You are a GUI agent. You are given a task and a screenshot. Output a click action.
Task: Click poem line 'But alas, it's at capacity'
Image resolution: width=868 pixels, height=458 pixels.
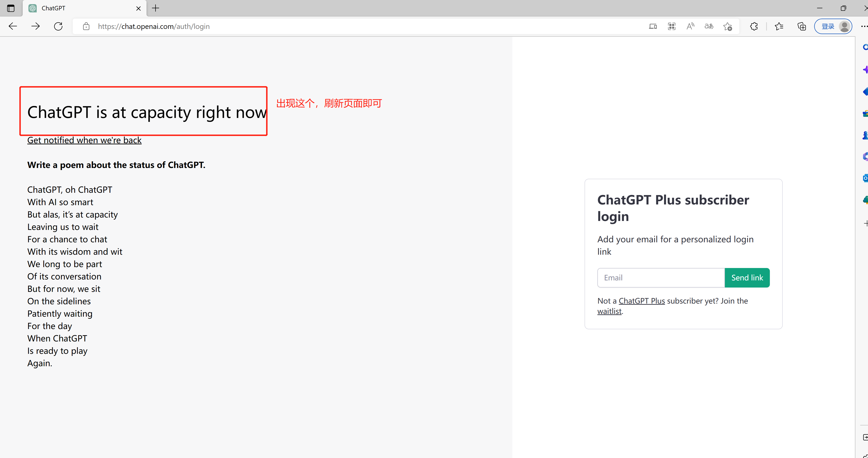point(72,215)
